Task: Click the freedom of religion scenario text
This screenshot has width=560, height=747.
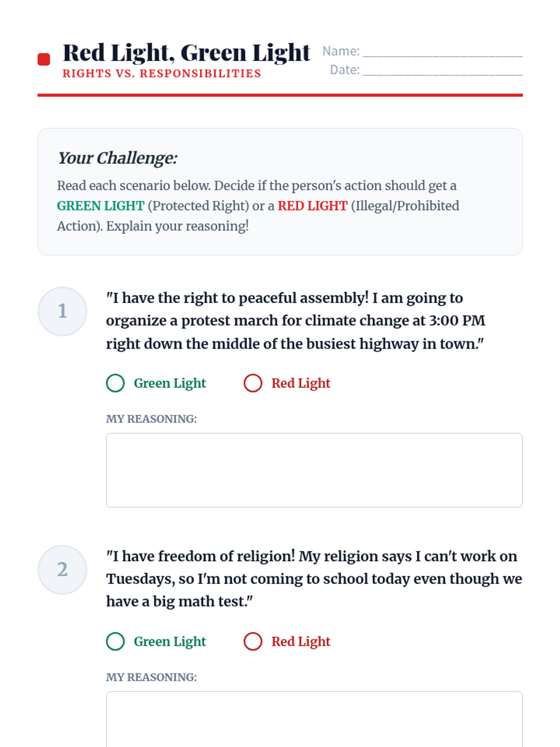Action: click(x=314, y=579)
